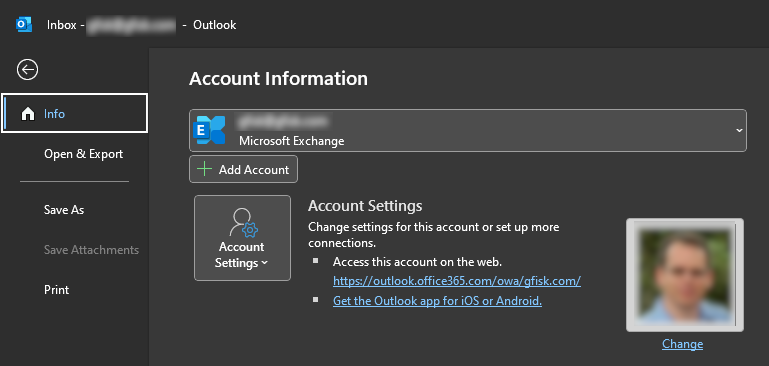Select the Info tab
The height and width of the screenshot is (366, 769).
(75, 113)
